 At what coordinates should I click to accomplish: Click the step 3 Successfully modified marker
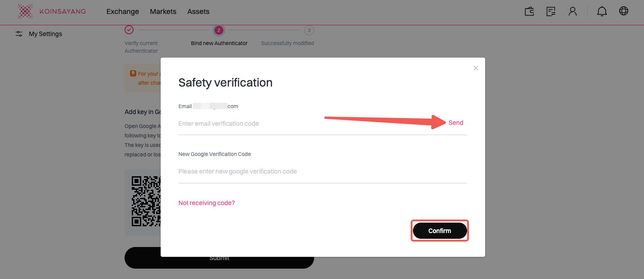click(309, 30)
